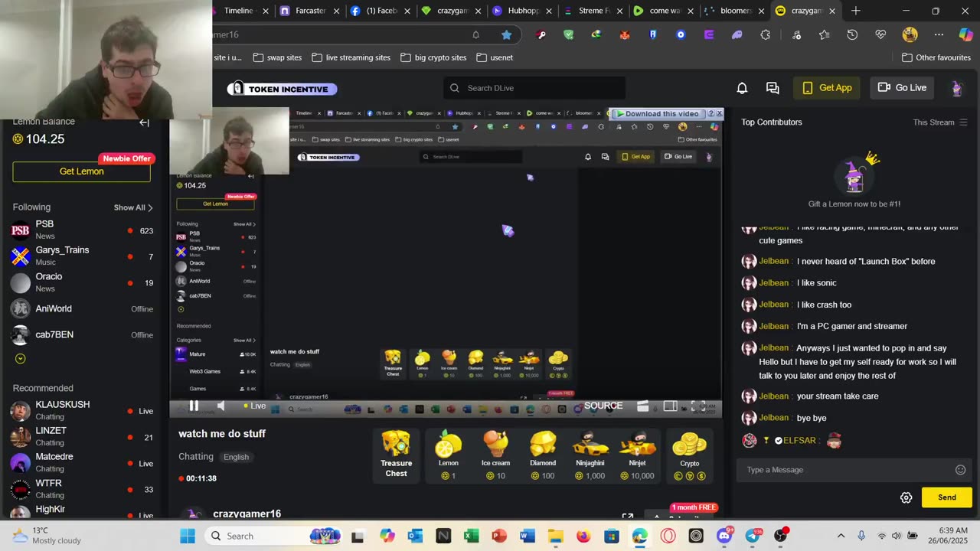980x551 pixels.
Task: Collapse the left sidebar with the arrow icon
Action: 144,122
